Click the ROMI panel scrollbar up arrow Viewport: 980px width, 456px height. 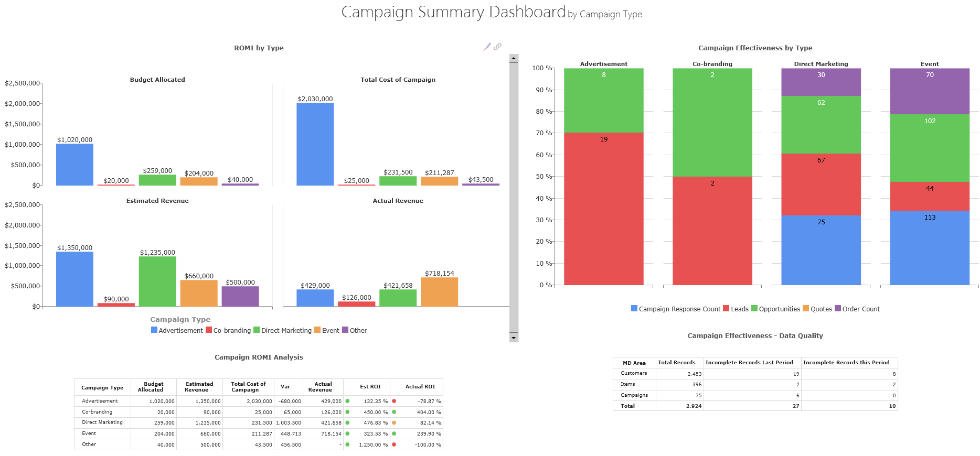click(514, 58)
